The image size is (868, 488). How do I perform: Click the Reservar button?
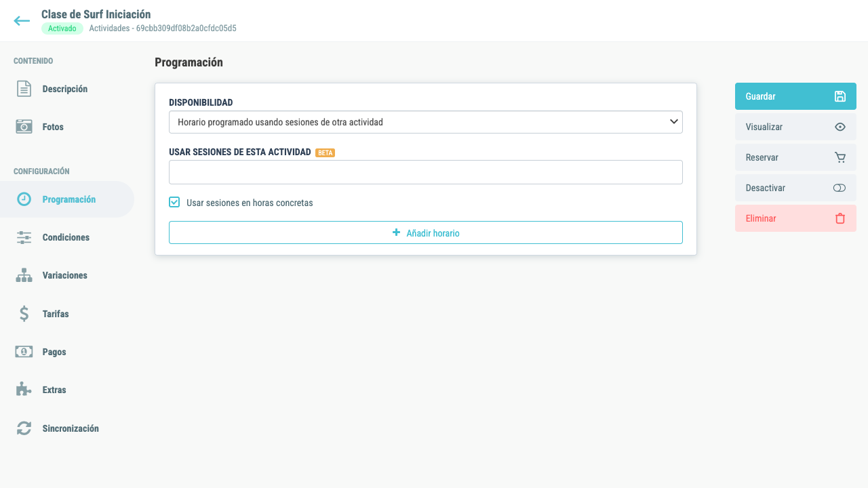795,157
